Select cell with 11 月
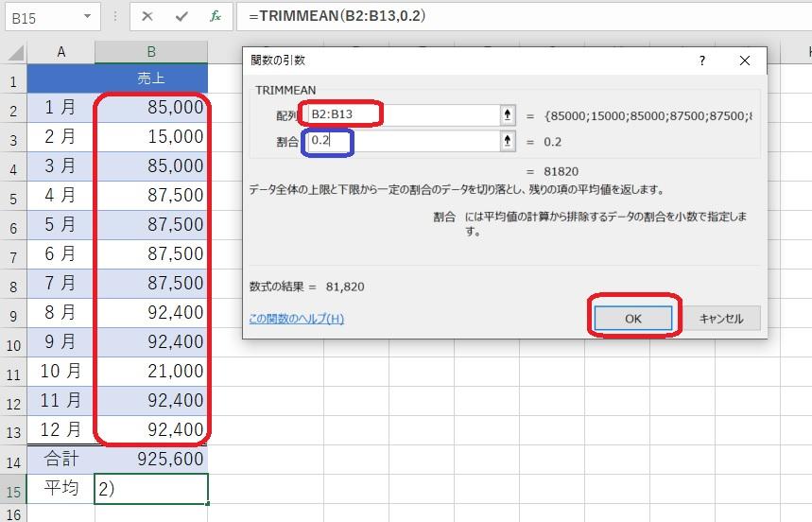812x522 pixels. click(61, 400)
